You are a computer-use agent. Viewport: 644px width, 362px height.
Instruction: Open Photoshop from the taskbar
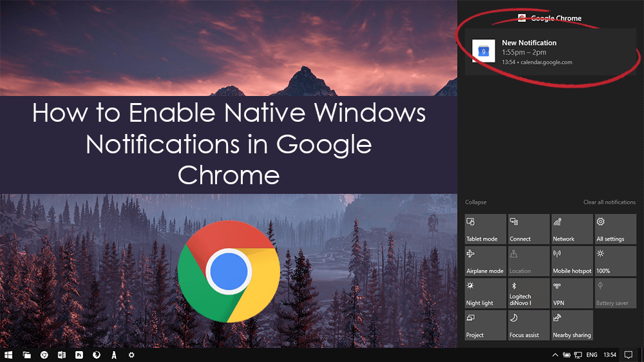point(79,355)
